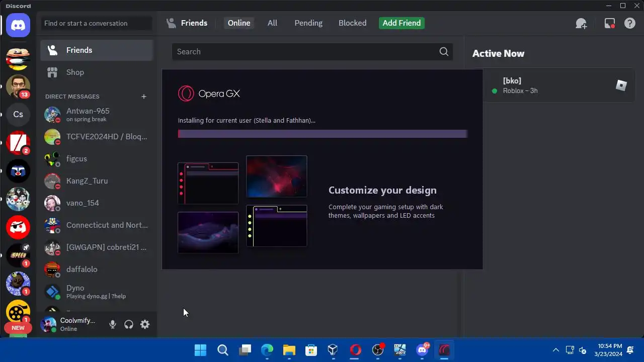
Task: Open DM with figcus
Action: [97, 159]
